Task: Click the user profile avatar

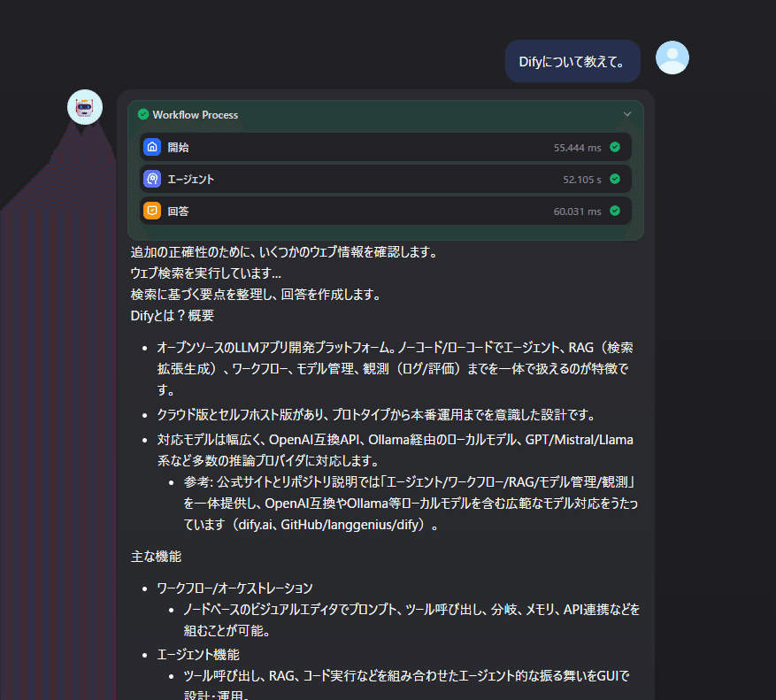Action: (672, 57)
